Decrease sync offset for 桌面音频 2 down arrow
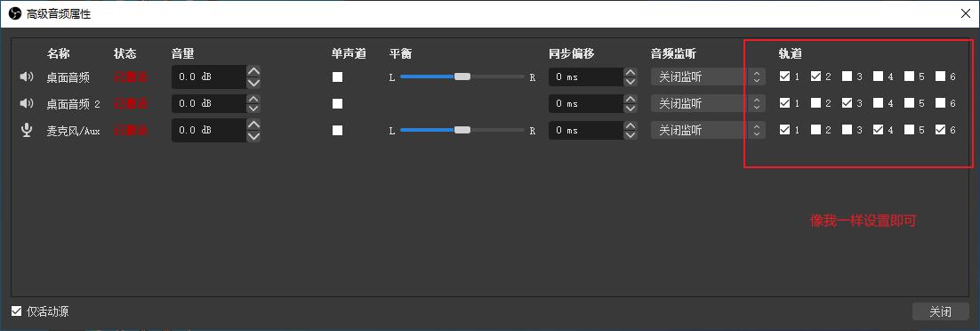 (631, 109)
